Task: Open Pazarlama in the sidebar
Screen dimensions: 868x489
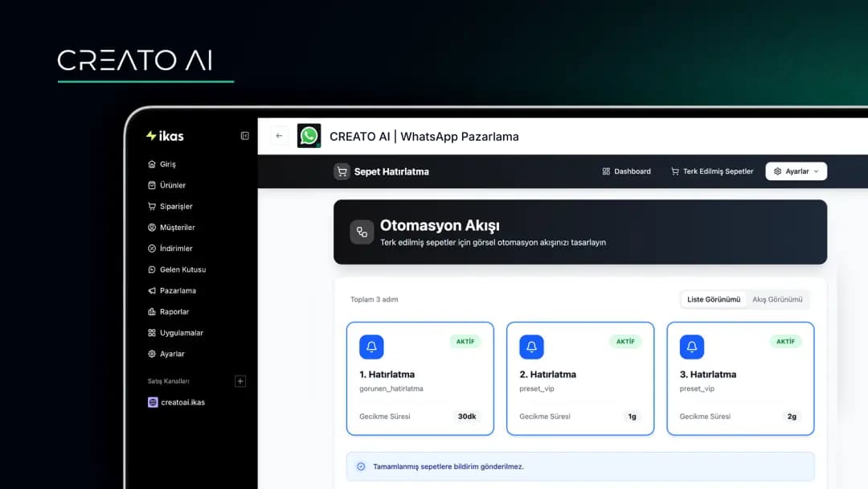Action: click(x=177, y=290)
